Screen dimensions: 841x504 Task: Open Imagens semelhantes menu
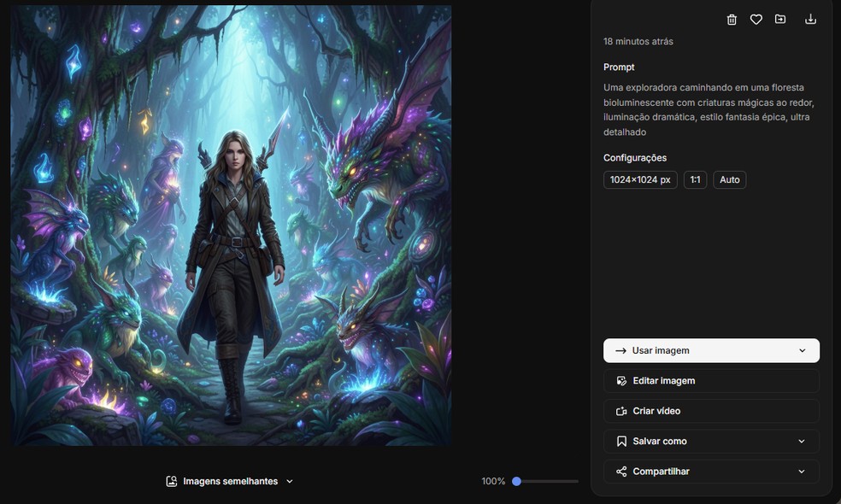tap(230, 482)
